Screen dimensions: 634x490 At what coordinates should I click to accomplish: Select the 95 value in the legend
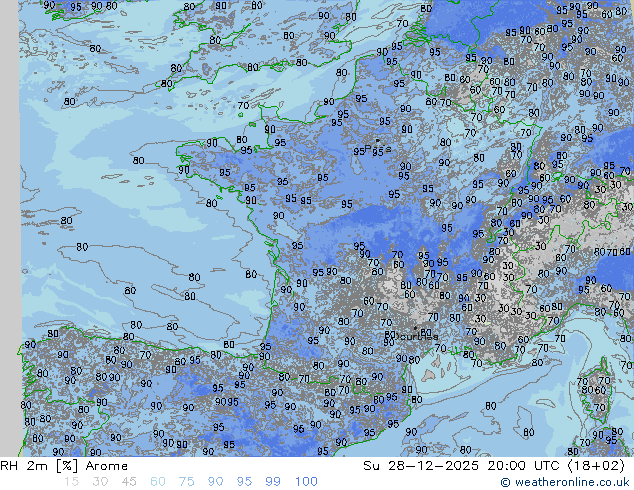[244, 482]
